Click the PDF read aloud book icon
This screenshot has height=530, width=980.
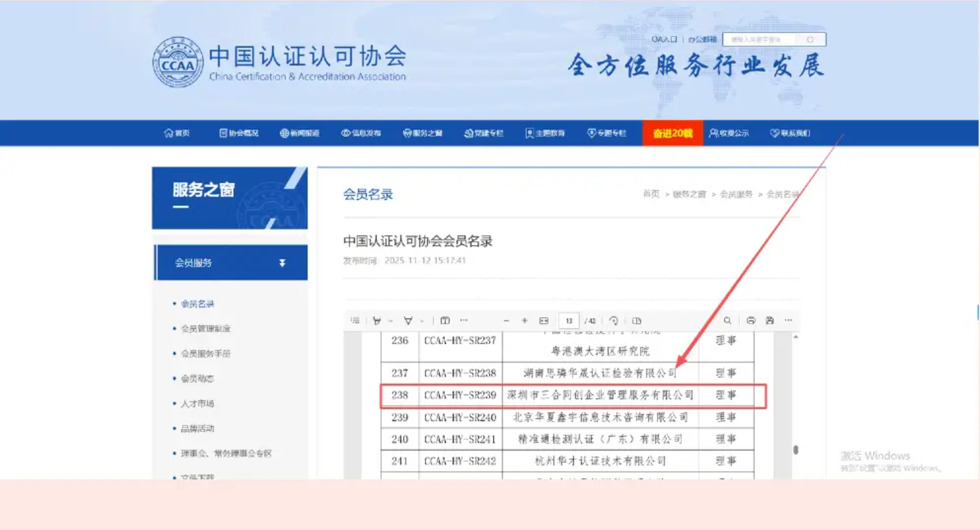(445, 321)
